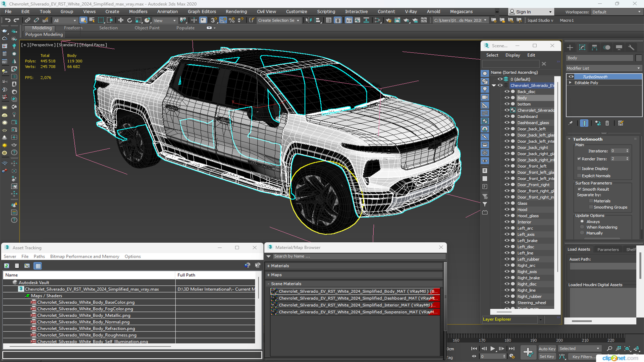This screenshot has width=644, height=362.
Task: Hide the Interior object via eye icon
Action: (x=507, y=222)
